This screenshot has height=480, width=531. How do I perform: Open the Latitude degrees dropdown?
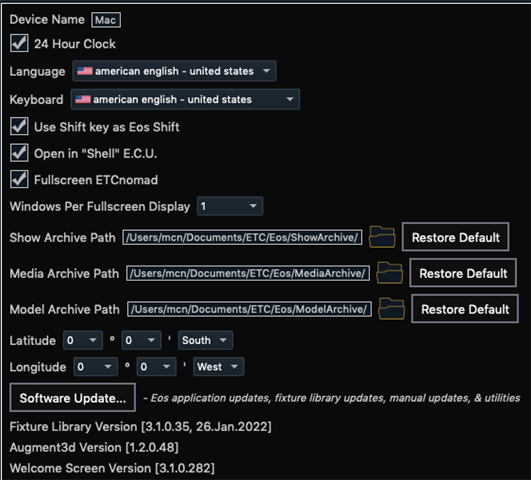pyautogui.click(x=83, y=340)
